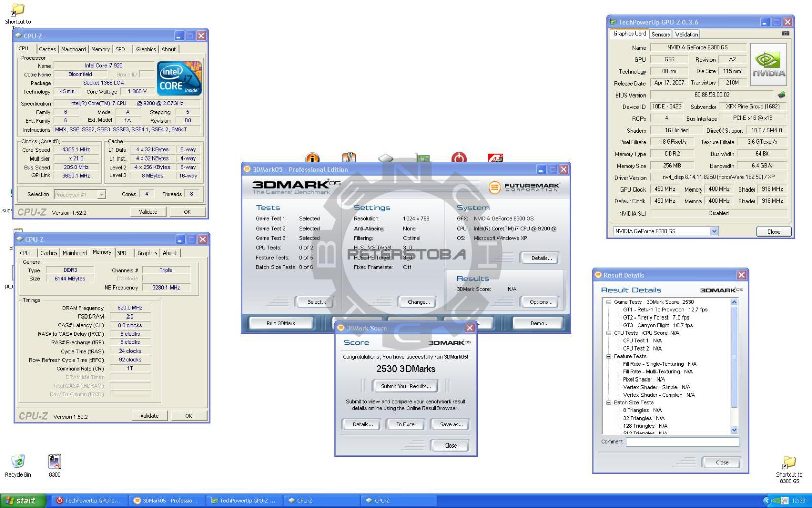The width and height of the screenshot is (812, 508).
Task: Collapse the Feature Tests tree node
Action: point(608,356)
